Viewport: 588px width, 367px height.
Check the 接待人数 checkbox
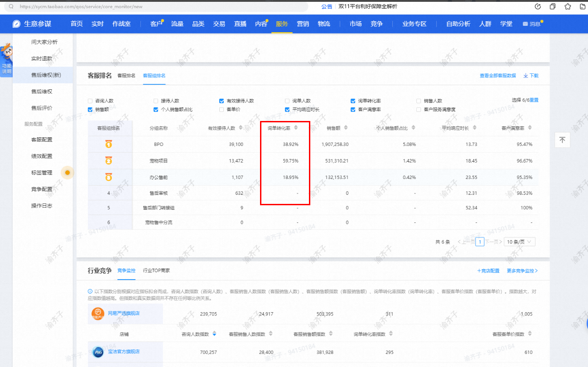[156, 101]
